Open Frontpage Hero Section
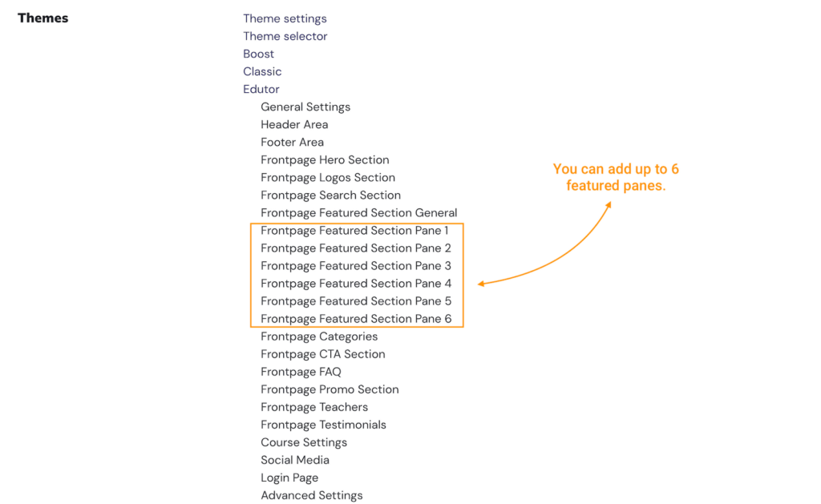Viewport: 821px width, 504px height. tap(325, 159)
